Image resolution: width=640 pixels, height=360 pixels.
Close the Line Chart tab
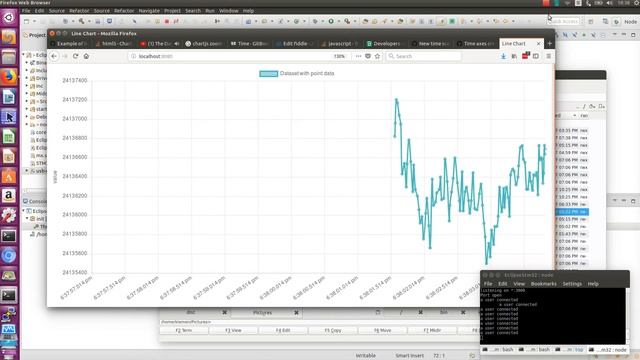pyautogui.click(x=538, y=43)
